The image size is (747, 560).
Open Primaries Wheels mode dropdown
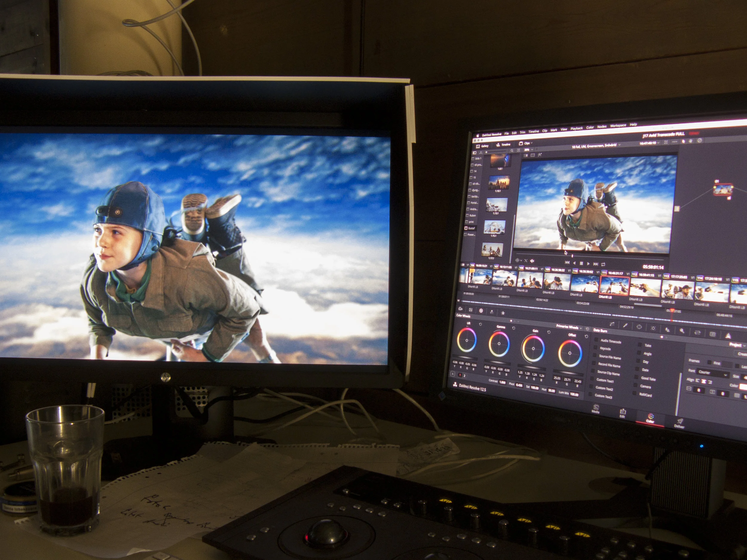click(x=569, y=327)
